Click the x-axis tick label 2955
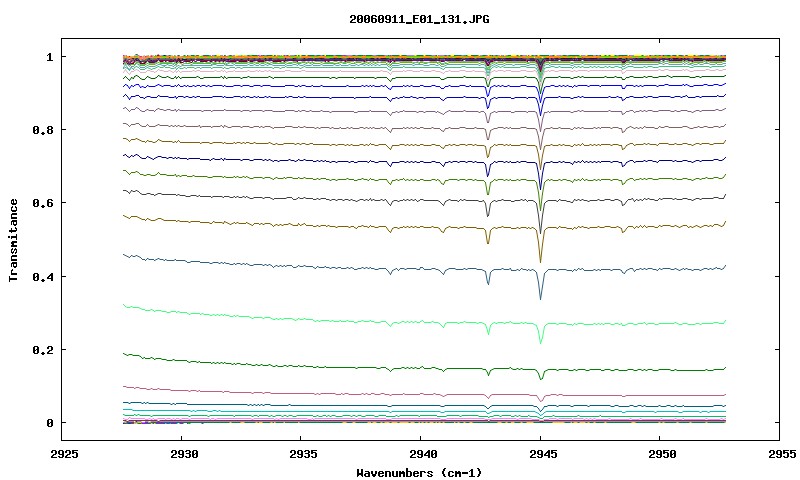This screenshot has width=800, height=480. pyautogui.click(x=782, y=454)
